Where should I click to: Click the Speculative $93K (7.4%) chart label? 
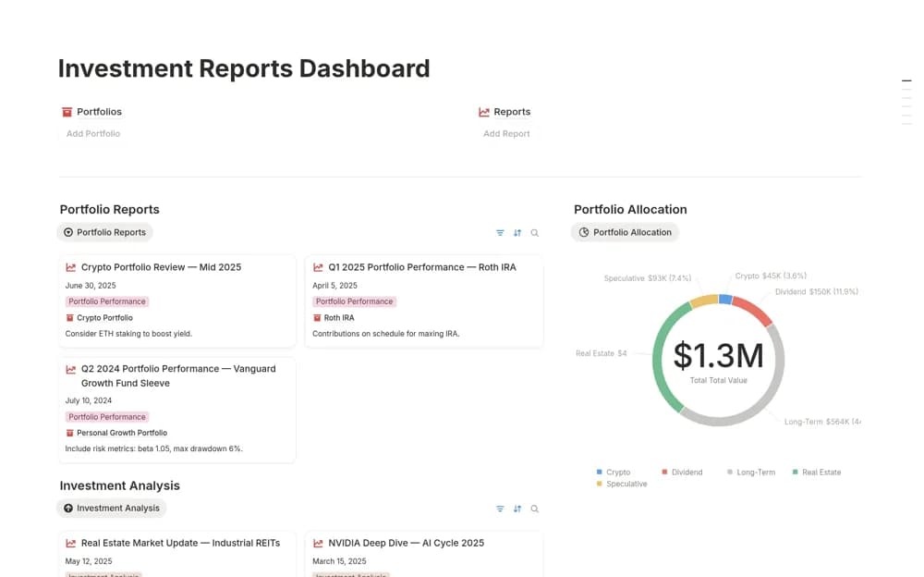pyautogui.click(x=647, y=278)
